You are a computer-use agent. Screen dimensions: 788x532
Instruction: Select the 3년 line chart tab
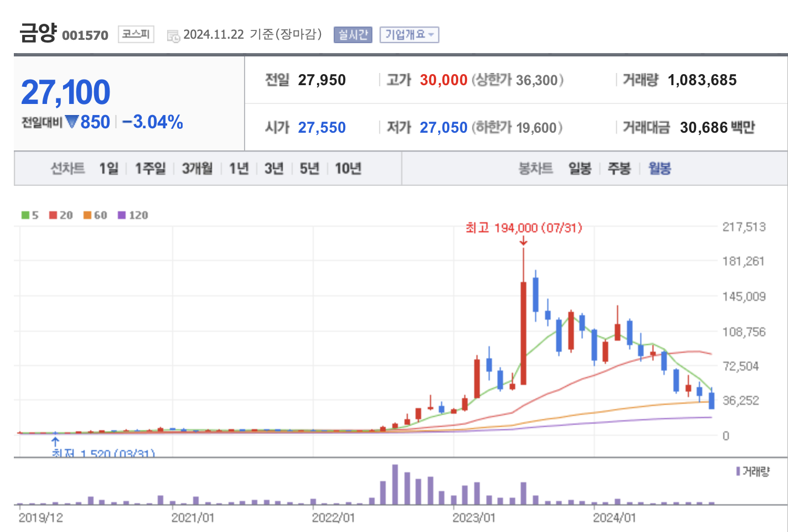click(274, 168)
